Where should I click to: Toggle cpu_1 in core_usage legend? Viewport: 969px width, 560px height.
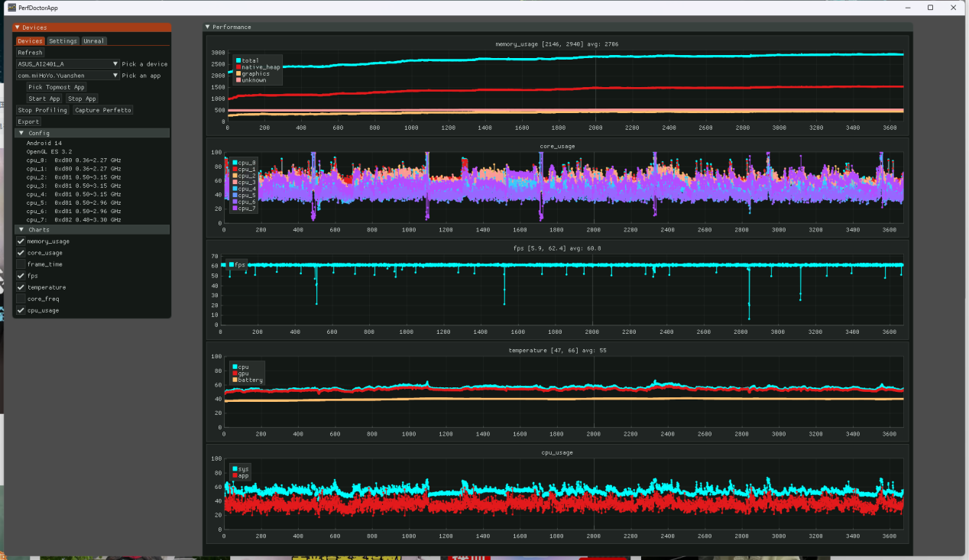(245, 169)
